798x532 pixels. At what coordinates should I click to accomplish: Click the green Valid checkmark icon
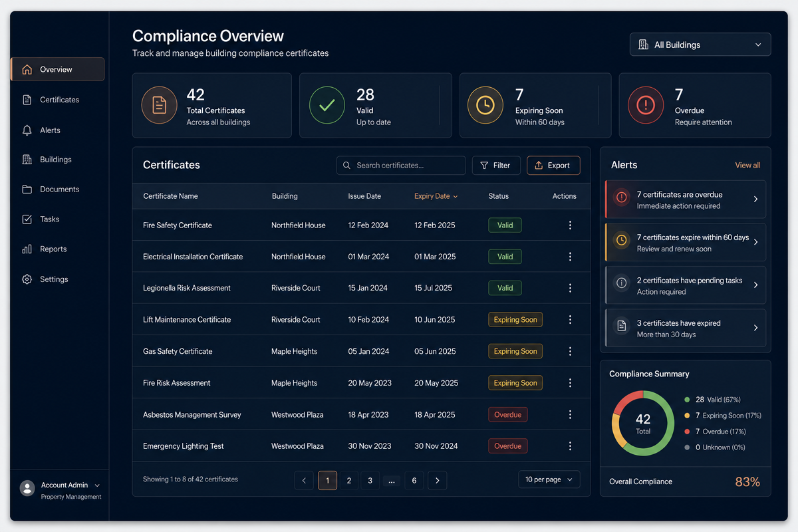(327, 105)
